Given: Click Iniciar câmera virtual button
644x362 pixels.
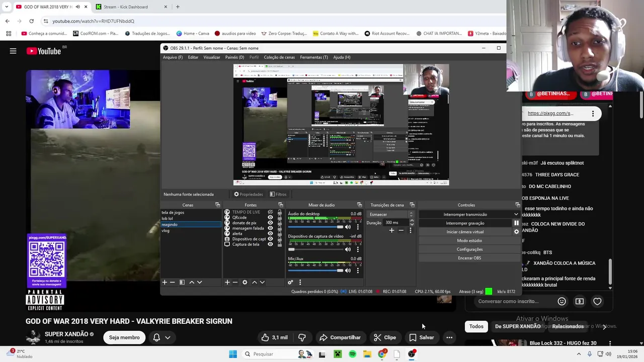Looking at the screenshot, I should [465, 232].
